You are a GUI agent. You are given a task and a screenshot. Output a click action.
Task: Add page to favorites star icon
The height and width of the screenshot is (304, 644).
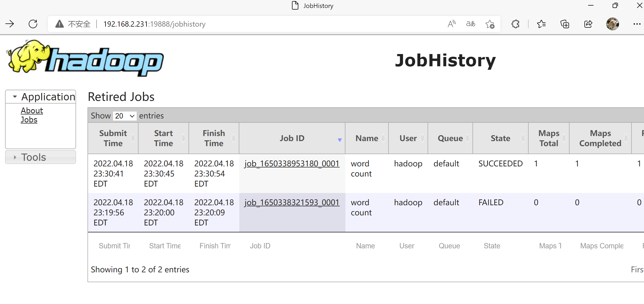click(x=490, y=24)
